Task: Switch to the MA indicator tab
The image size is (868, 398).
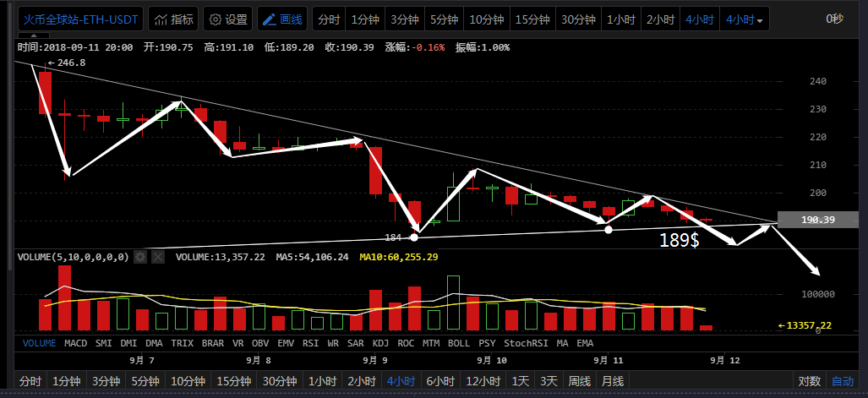Action: pos(562,343)
